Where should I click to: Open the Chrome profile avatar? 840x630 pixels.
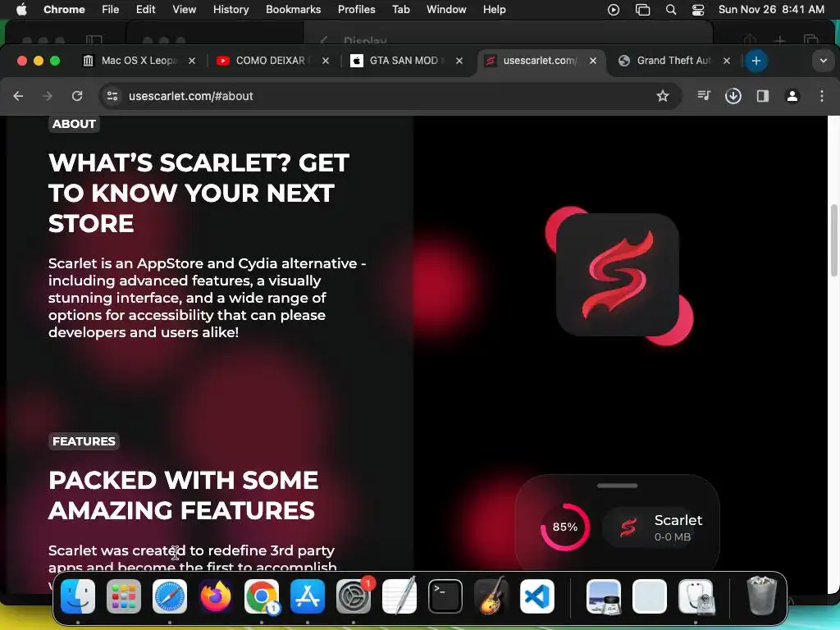[x=792, y=96]
